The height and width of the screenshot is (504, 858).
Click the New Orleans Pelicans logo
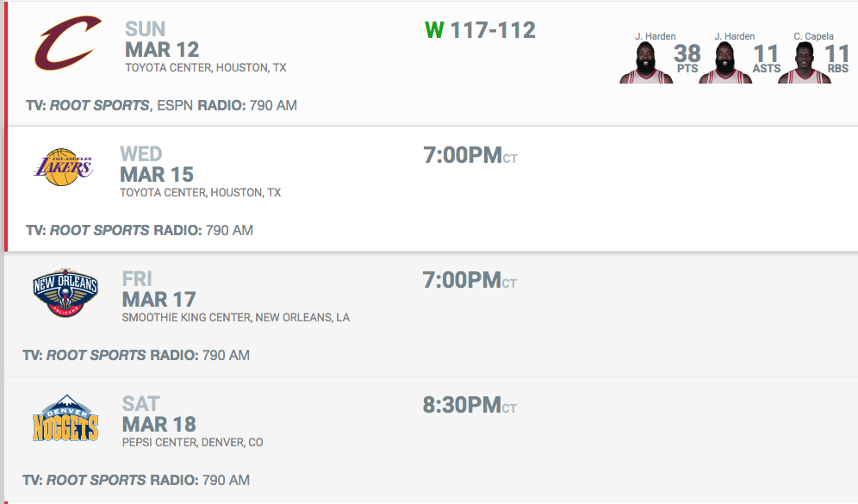(65, 293)
